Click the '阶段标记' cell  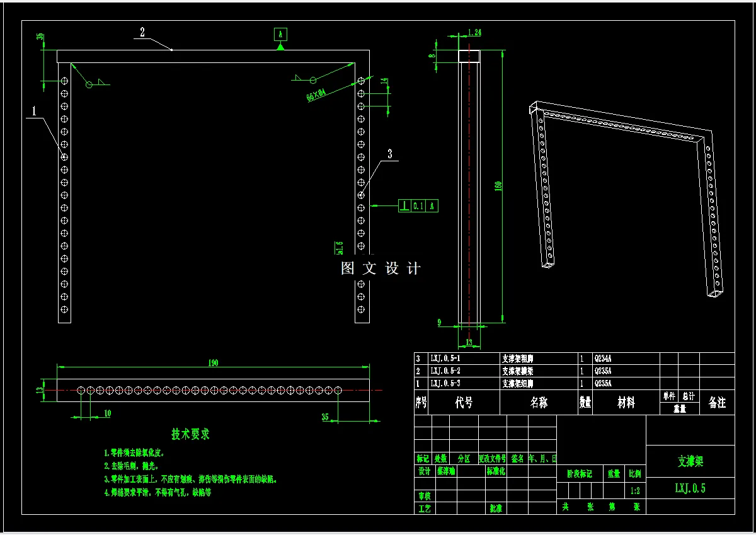pos(579,474)
